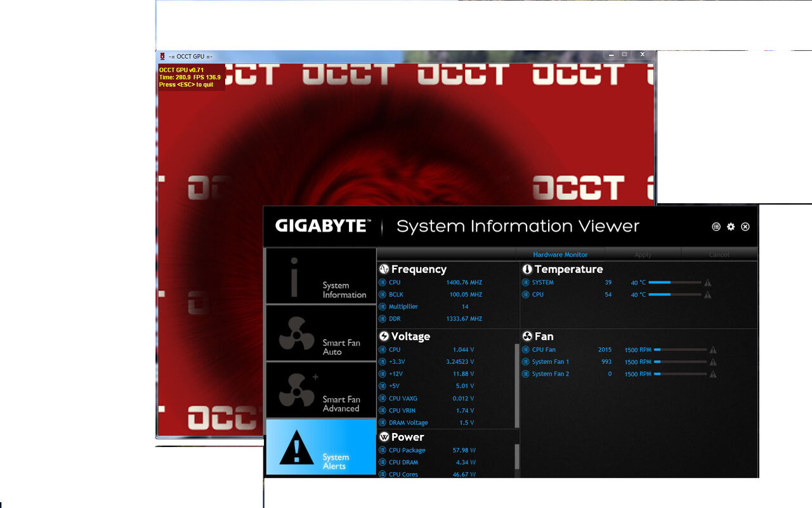The height and width of the screenshot is (508, 812).
Task: Click the '57.98 W' CPU Package value
Action: point(464,450)
